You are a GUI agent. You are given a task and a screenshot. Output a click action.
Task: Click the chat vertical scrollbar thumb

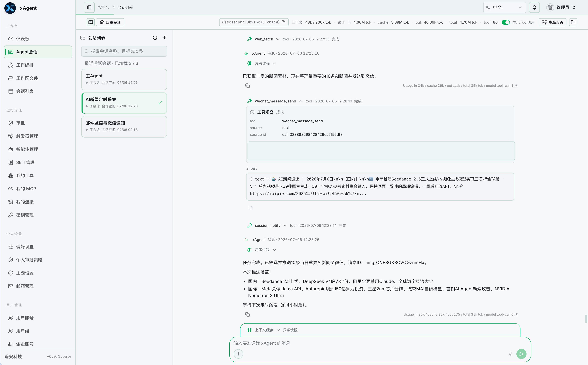(x=586, y=319)
